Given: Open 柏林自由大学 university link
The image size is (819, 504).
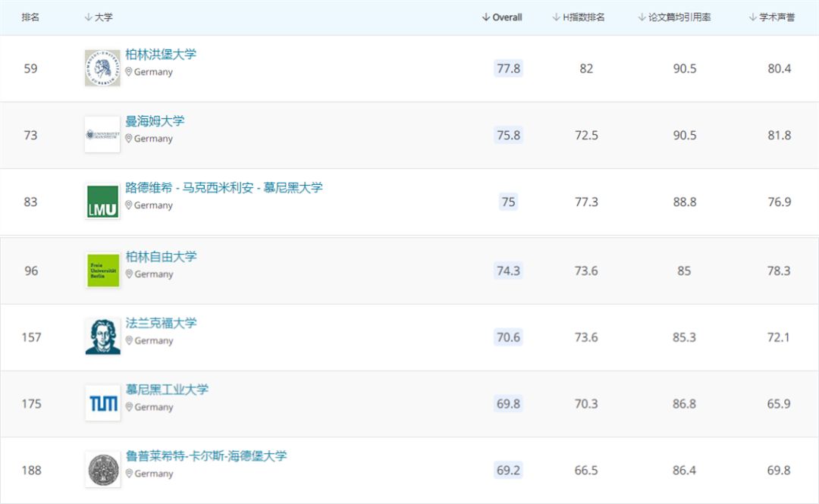Looking at the screenshot, I should coord(162,256).
